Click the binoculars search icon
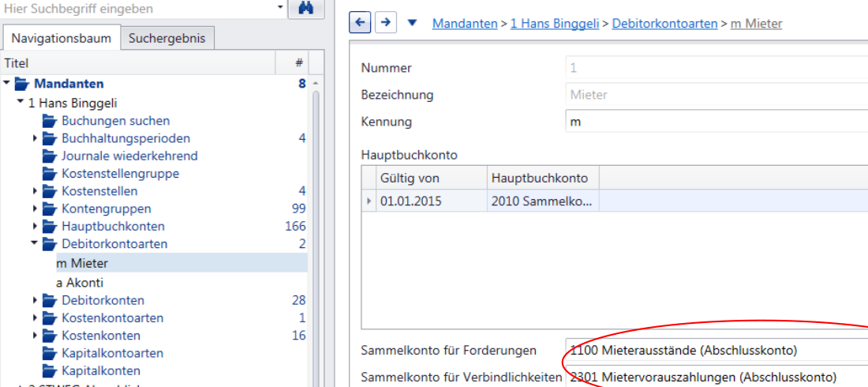Image resolution: width=868 pixels, height=387 pixels. pyautogui.click(x=306, y=9)
